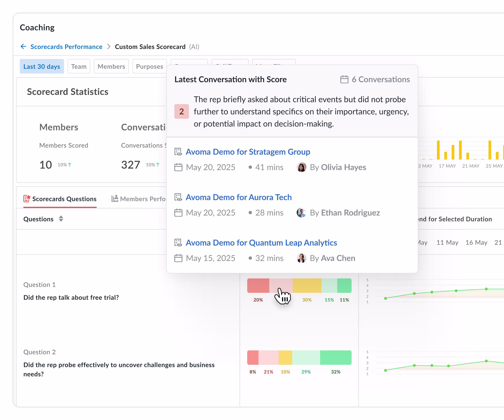Viewport: 504px width, 420px height.
Task: Select the 32% green segment for Question 2
Action: click(x=336, y=358)
